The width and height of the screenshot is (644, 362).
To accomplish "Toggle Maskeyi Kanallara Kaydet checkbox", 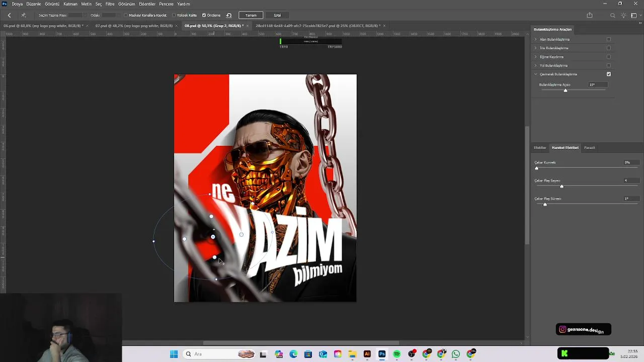I will click(126, 15).
